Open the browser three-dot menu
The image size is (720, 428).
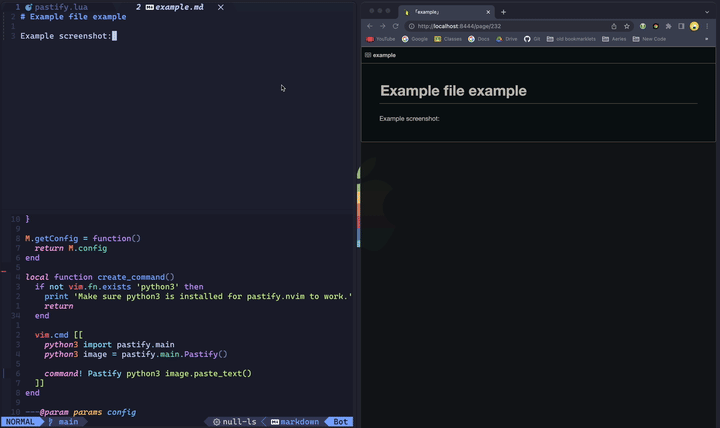[x=707, y=26]
